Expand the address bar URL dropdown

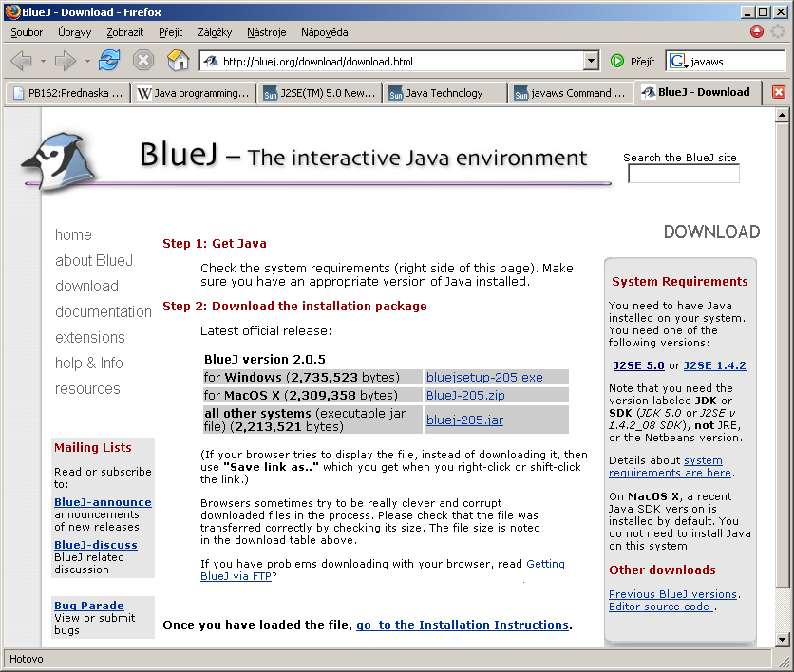(591, 62)
